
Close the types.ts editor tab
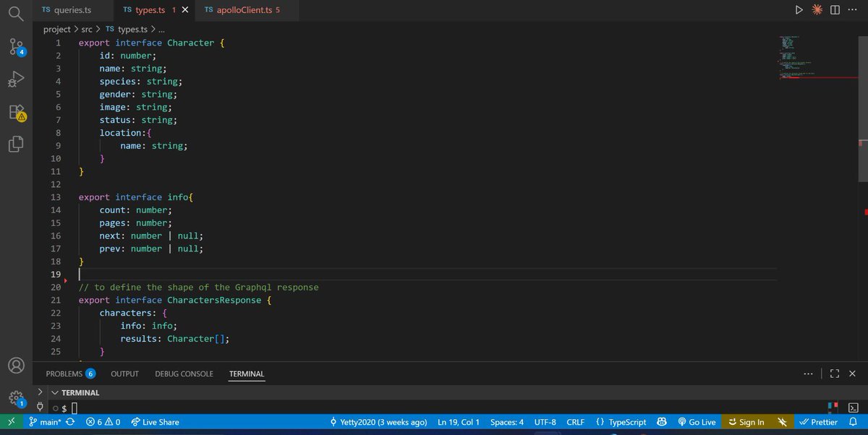(186, 10)
